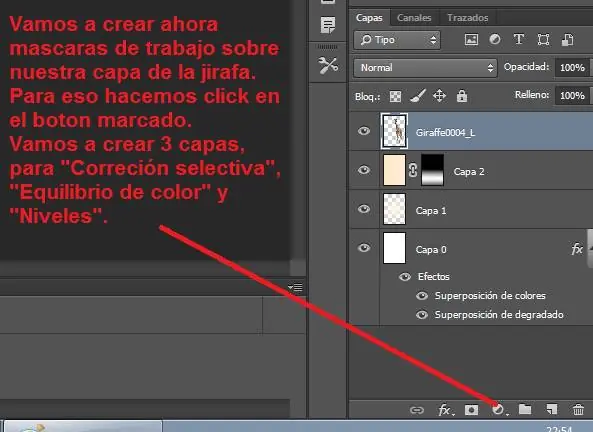Hide the Capa 1 layer
The height and width of the screenshot is (432, 593).
tap(364, 209)
